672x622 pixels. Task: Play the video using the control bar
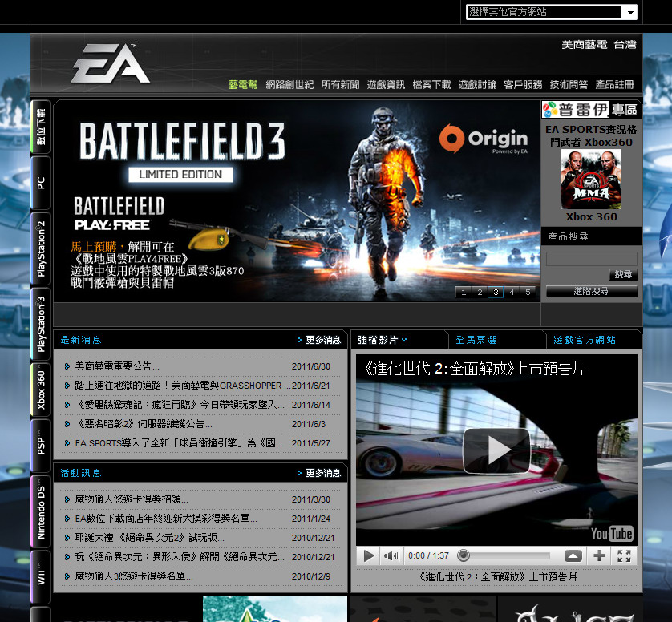[368, 555]
